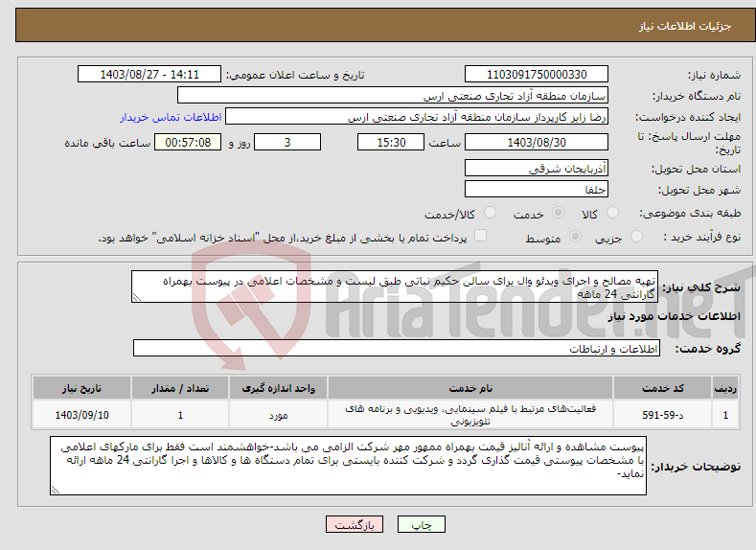
Task: Select the خدمت radio button
Action: pyautogui.click(x=558, y=213)
